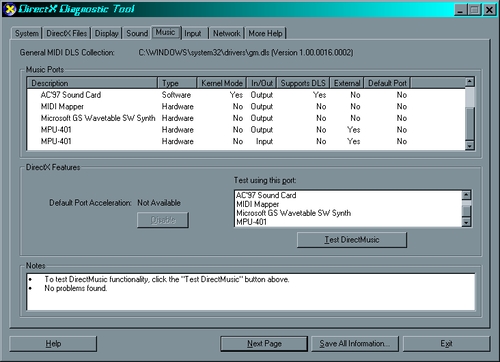The image size is (500, 362).
Task: Select the MPU-401 Output row in Music Ports
Action: coord(246,130)
